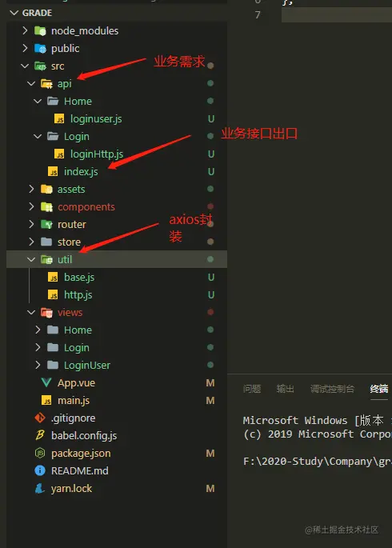Expand the LoginUser folder chevron
The image size is (392, 548).
click(x=38, y=365)
